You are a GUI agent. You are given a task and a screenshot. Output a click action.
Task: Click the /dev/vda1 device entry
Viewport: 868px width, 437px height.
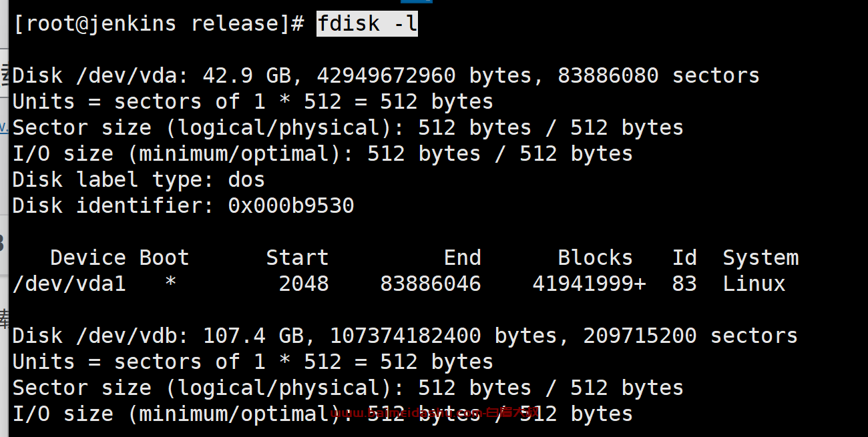coord(69,284)
